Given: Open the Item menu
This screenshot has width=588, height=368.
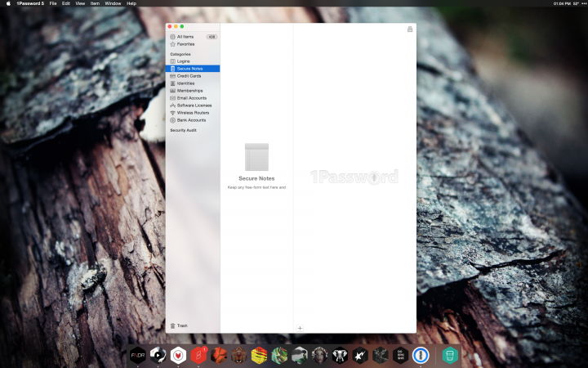Looking at the screenshot, I should coord(95,3).
